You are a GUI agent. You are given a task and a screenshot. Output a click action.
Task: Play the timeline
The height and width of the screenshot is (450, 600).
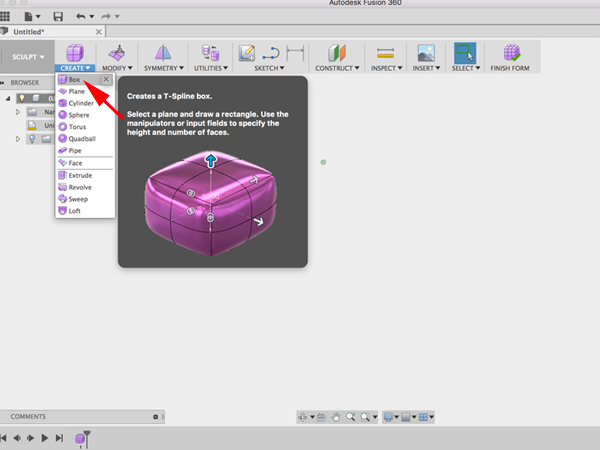pos(45,438)
